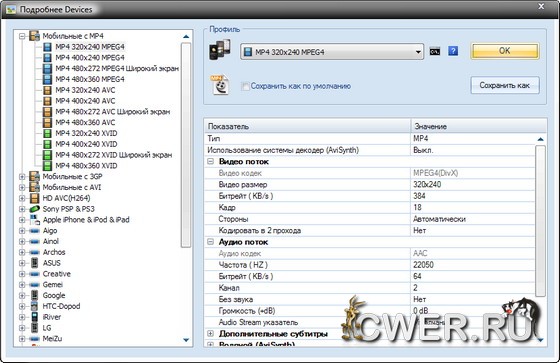Click the MP4 400x240 AVC orange icon
560x363 pixels.
[47, 101]
